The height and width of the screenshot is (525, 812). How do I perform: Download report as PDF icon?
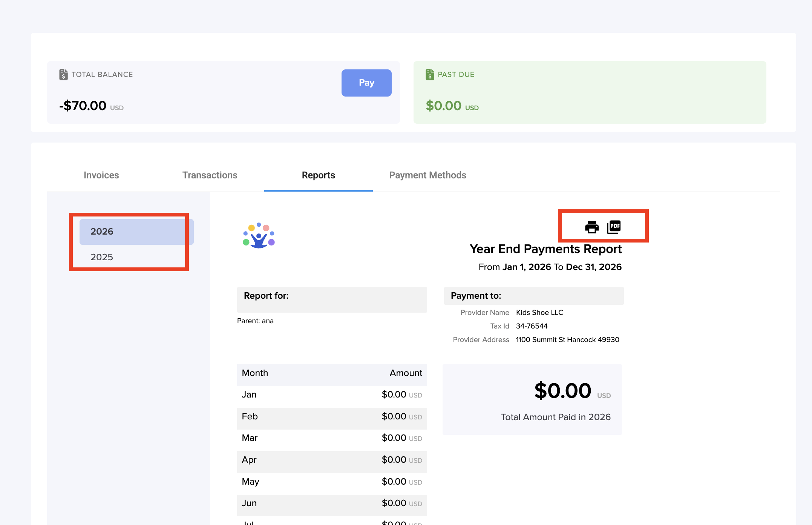pos(614,227)
